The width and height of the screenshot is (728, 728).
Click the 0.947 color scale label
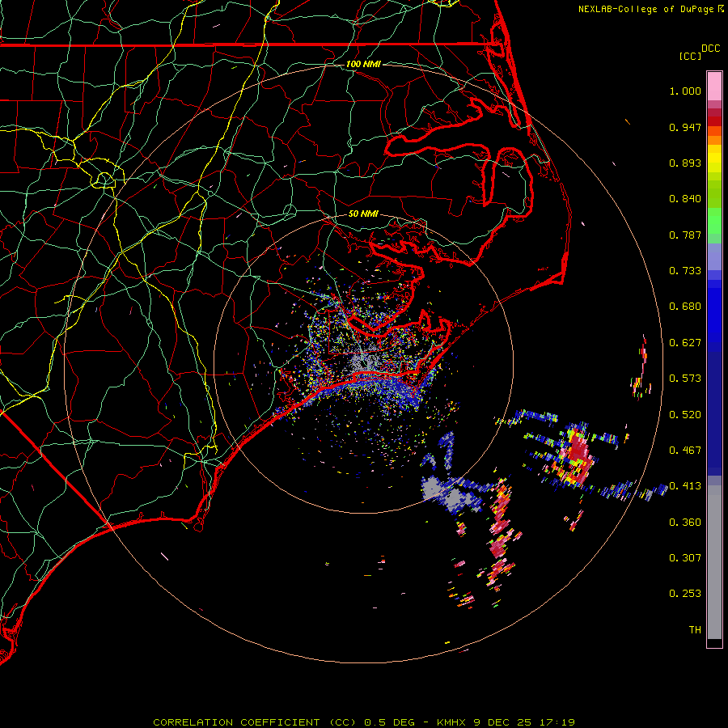[685, 127]
